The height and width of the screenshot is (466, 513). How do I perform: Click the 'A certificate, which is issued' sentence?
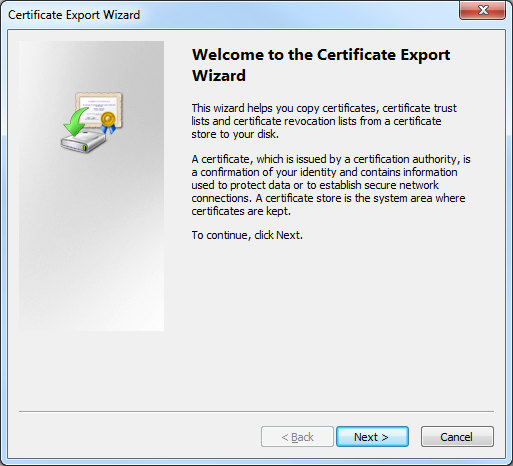[331, 185]
